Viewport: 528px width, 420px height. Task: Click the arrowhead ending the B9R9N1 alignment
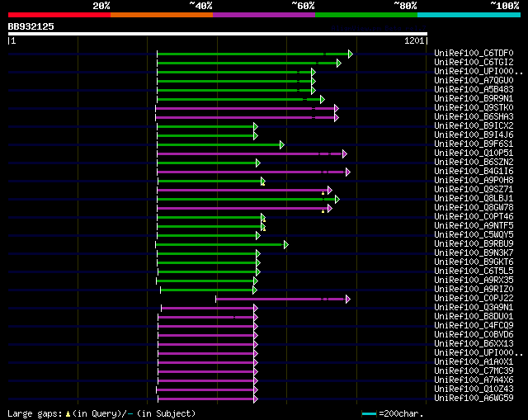(323, 99)
